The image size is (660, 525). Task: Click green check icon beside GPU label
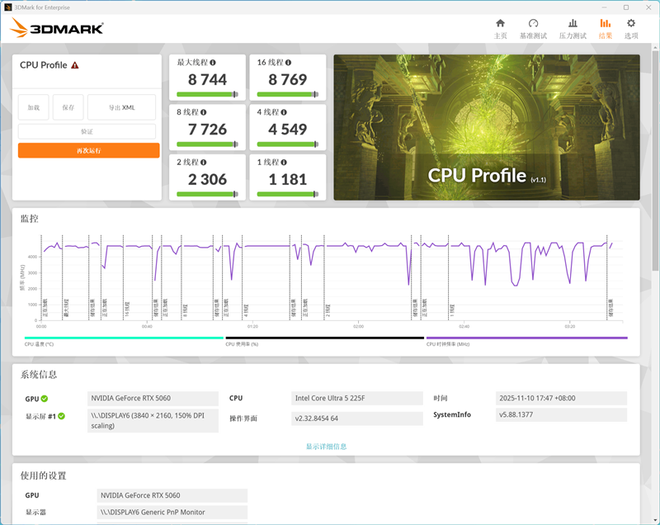coord(45,398)
